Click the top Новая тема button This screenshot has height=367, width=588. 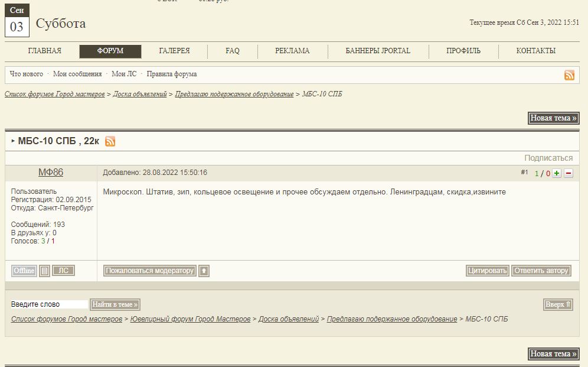point(553,118)
